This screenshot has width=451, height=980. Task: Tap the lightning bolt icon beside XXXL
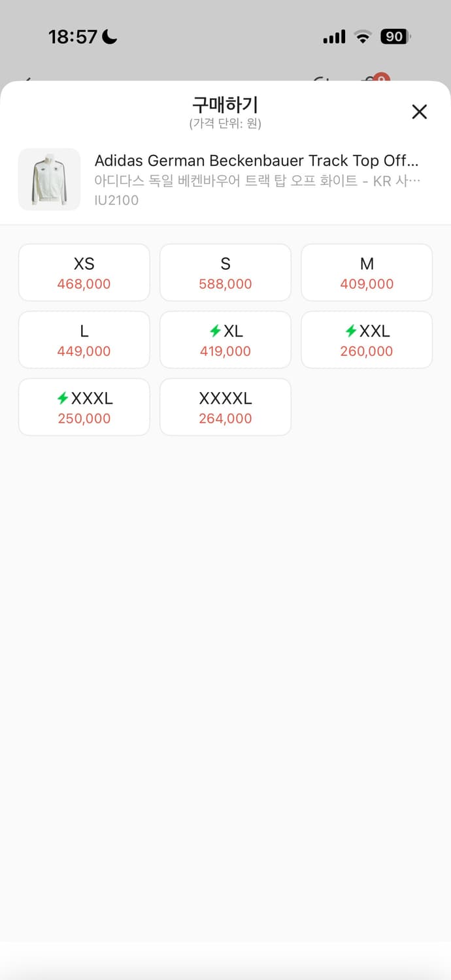click(x=63, y=398)
